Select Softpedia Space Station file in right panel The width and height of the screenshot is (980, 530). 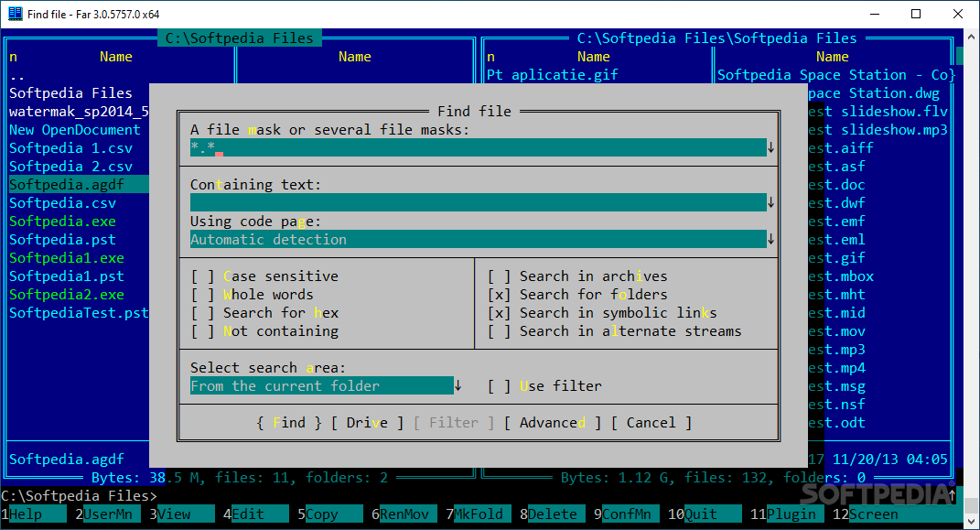tap(836, 75)
